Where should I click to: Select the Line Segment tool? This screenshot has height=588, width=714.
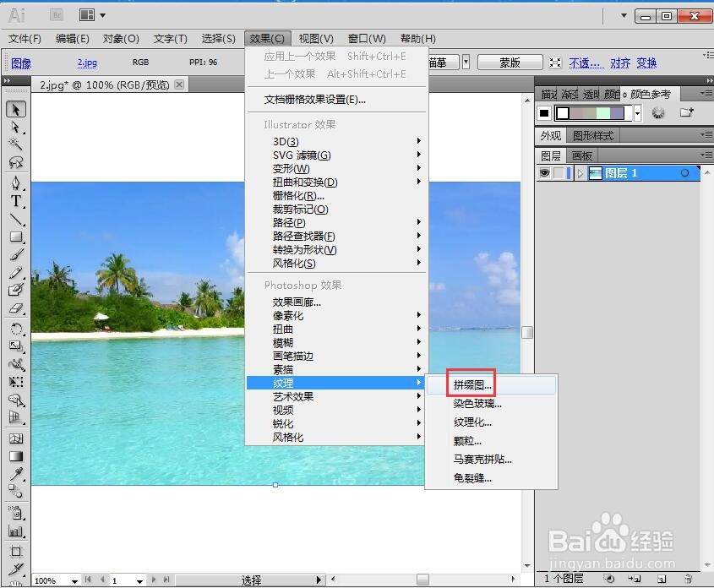click(x=16, y=219)
